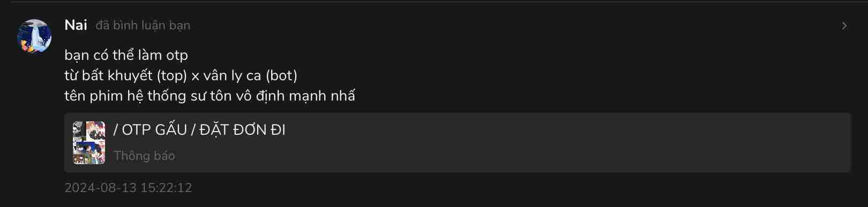
Task: Click the word '(top)' in the comment
Action: coord(172,75)
